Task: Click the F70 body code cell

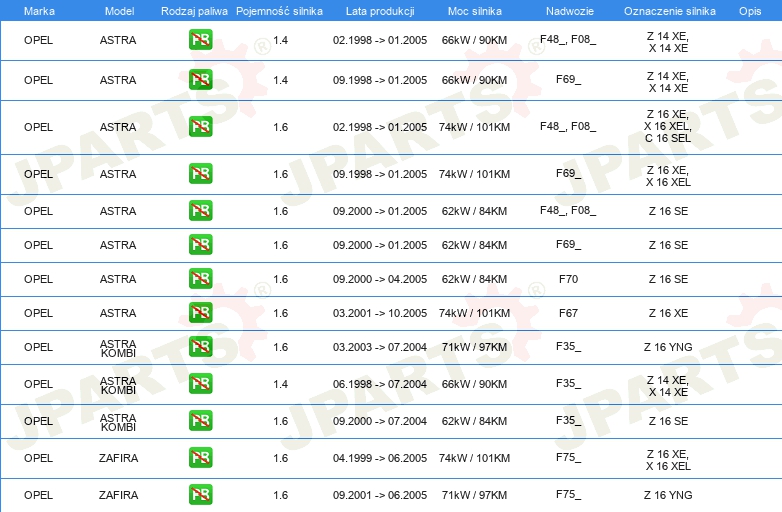Action: (568, 279)
